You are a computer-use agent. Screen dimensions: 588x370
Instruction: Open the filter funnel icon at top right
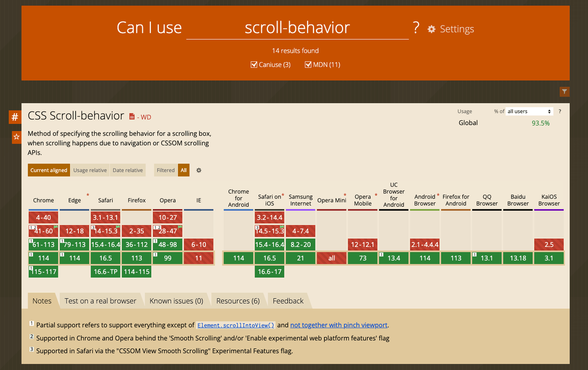tap(564, 92)
